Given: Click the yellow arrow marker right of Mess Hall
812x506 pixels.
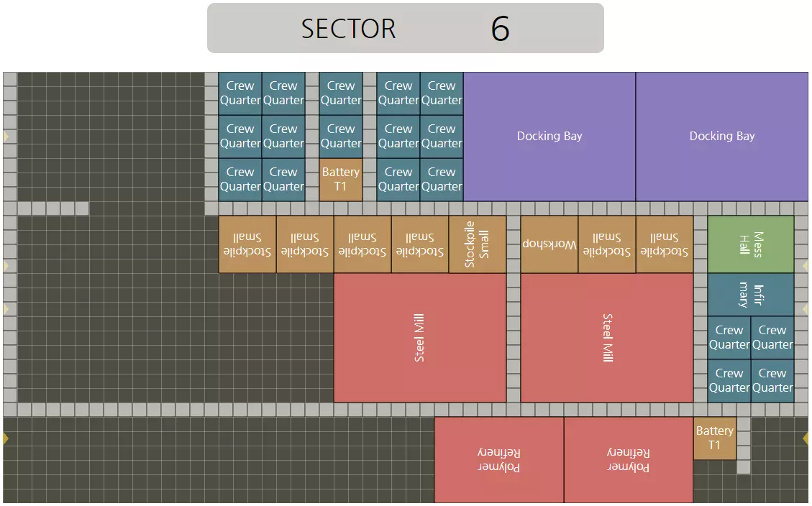Looking at the screenshot, I should (806, 265).
